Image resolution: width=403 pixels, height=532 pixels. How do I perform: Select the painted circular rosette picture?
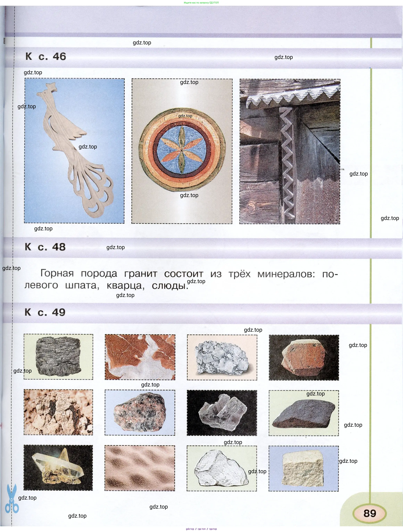[x=182, y=151]
